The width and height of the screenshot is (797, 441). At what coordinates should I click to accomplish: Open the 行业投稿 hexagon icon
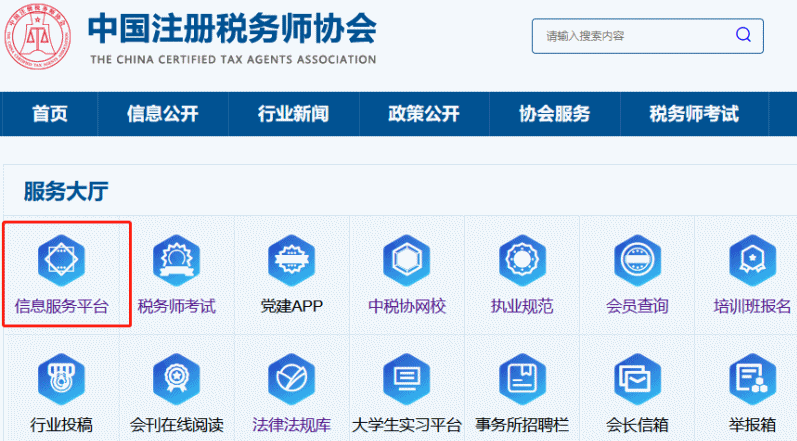[62, 379]
